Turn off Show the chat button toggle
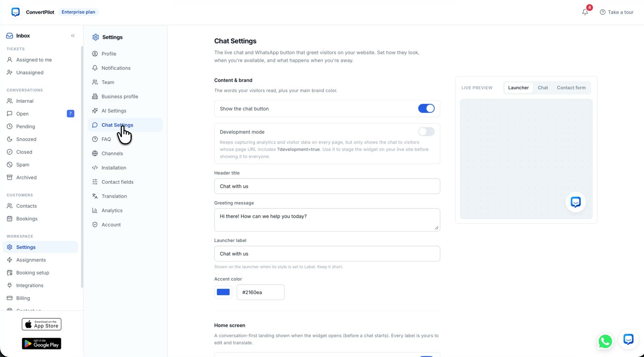This screenshot has height=357, width=644. [x=426, y=108]
